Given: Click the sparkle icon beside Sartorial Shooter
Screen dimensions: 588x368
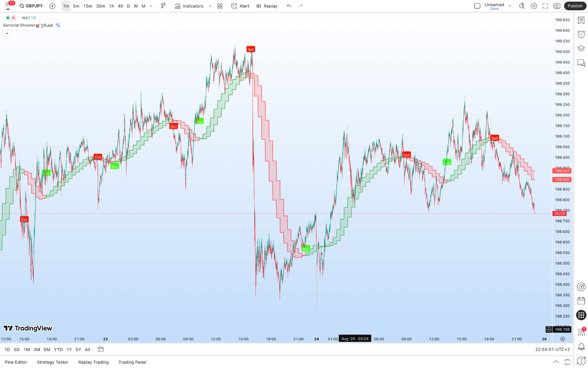Looking at the screenshot, I should click(58, 25).
